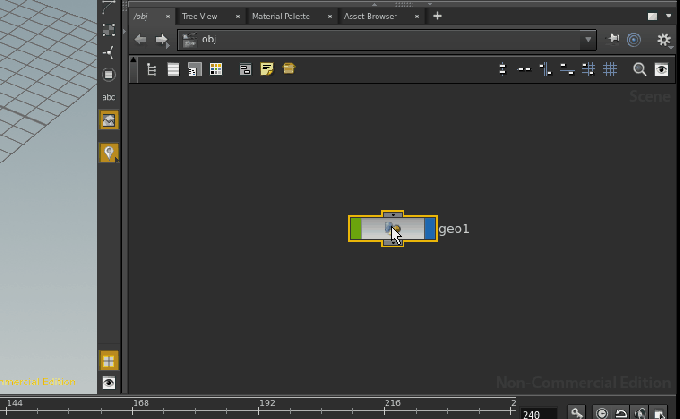Toggle the eye visibility icon in viewport sidebar
Viewport: 680px width, 419px height.
(109, 383)
